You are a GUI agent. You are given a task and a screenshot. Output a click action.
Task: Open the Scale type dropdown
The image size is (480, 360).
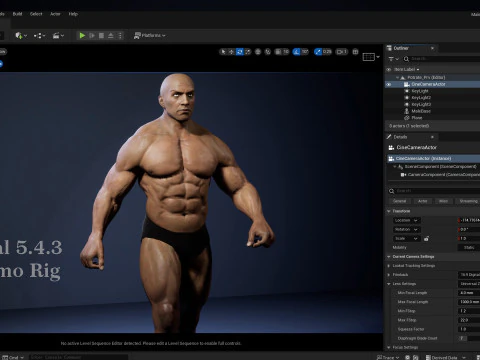[x=407, y=239]
